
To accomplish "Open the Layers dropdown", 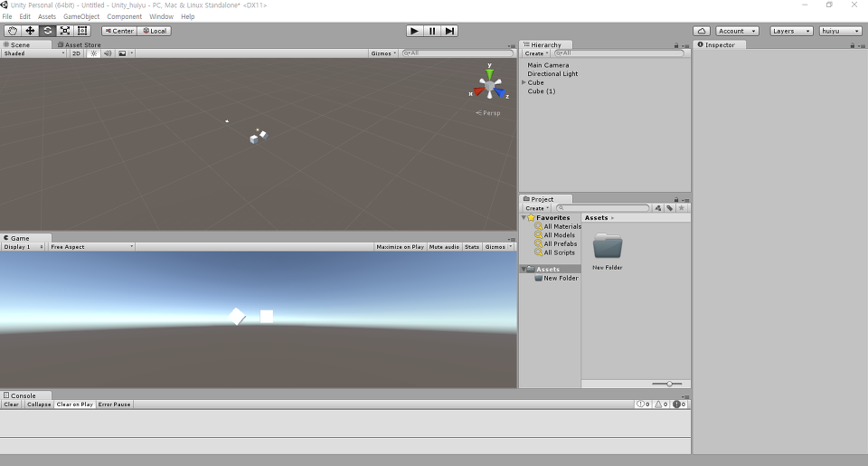I will pos(792,31).
